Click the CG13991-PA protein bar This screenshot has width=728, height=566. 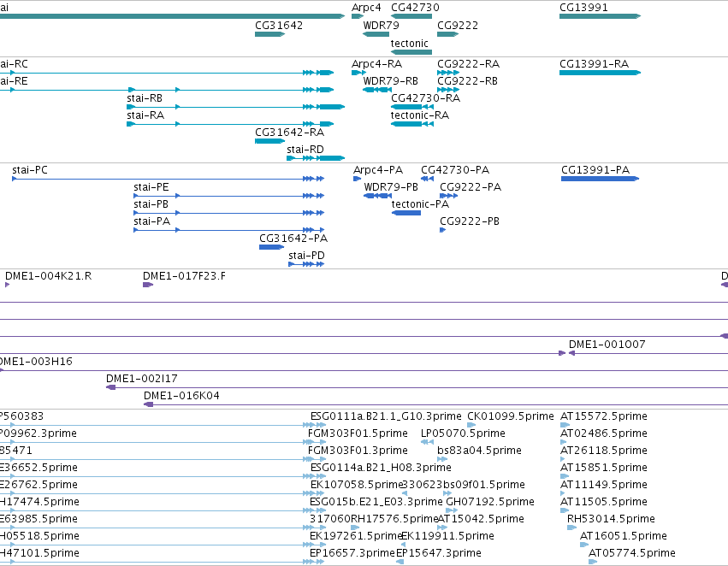(600, 179)
